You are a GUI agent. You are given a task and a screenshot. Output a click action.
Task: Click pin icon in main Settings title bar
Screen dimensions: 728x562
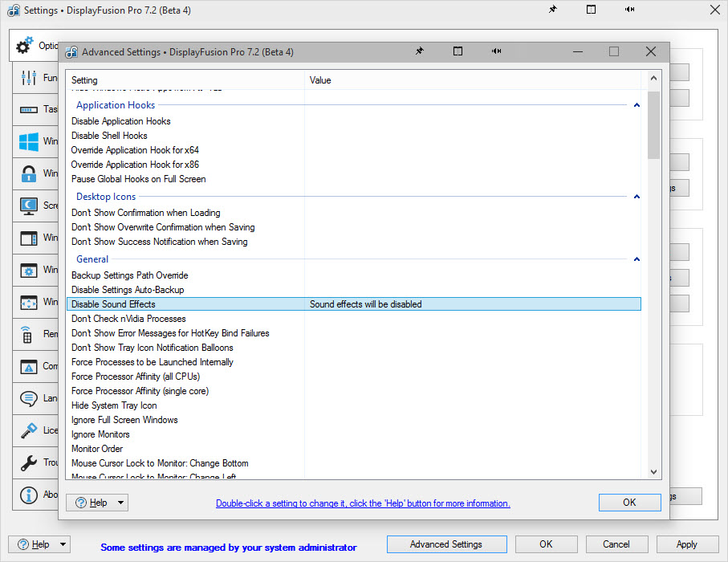552,10
